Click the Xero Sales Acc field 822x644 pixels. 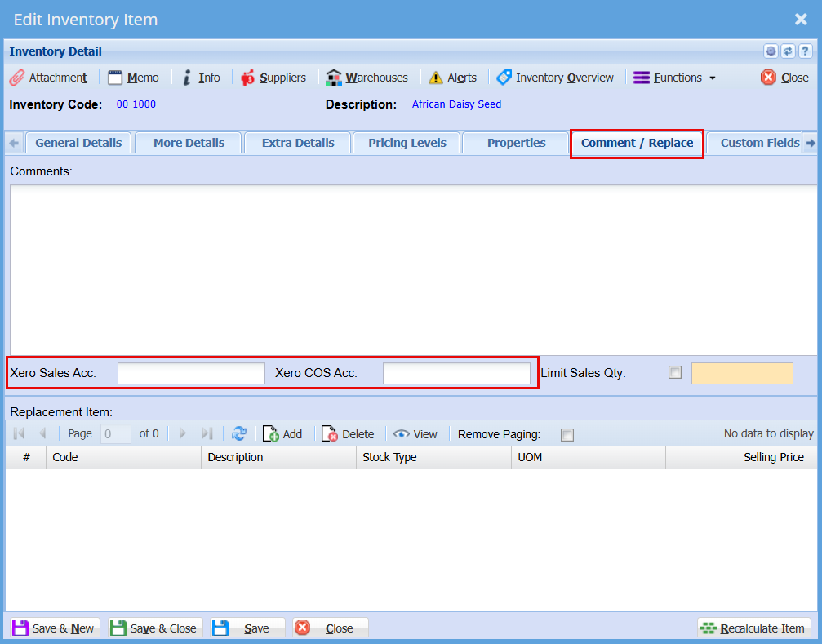[191, 374]
